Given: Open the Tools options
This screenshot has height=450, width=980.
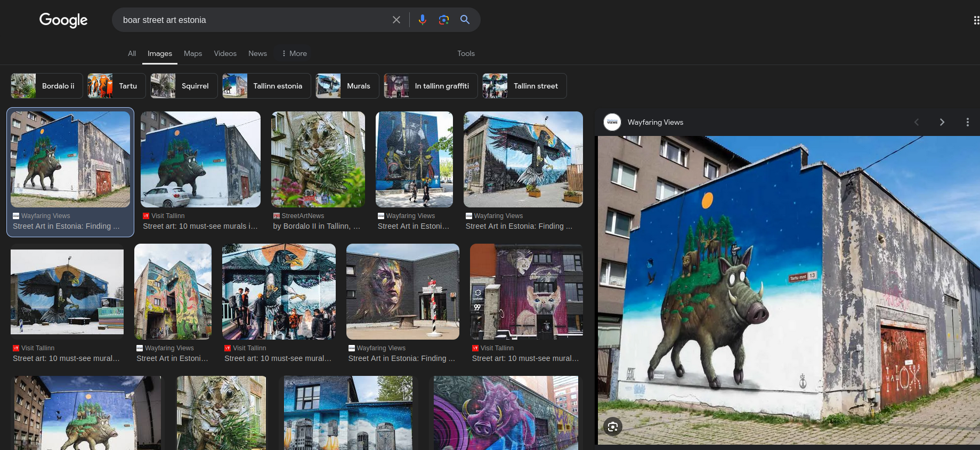Looking at the screenshot, I should [466, 53].
